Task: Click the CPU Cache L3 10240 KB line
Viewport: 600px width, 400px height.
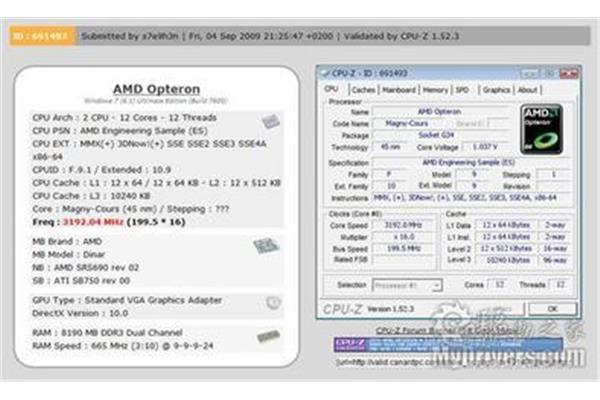Action: point(91,196)
